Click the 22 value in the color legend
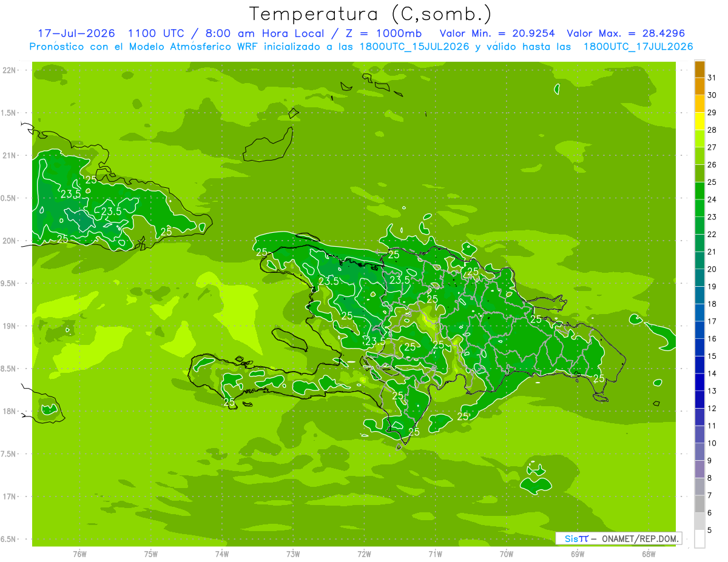 pos(712,235)
